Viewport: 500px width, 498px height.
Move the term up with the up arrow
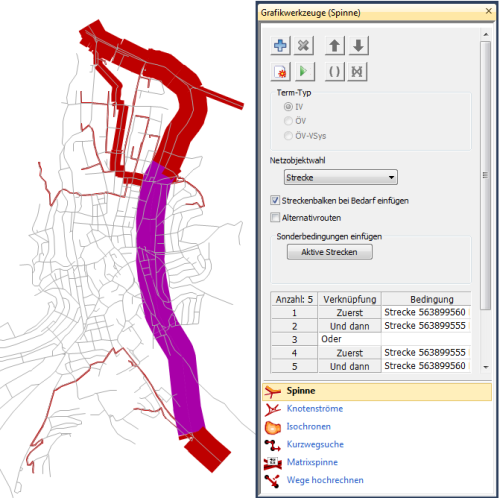tap(335, 45)
